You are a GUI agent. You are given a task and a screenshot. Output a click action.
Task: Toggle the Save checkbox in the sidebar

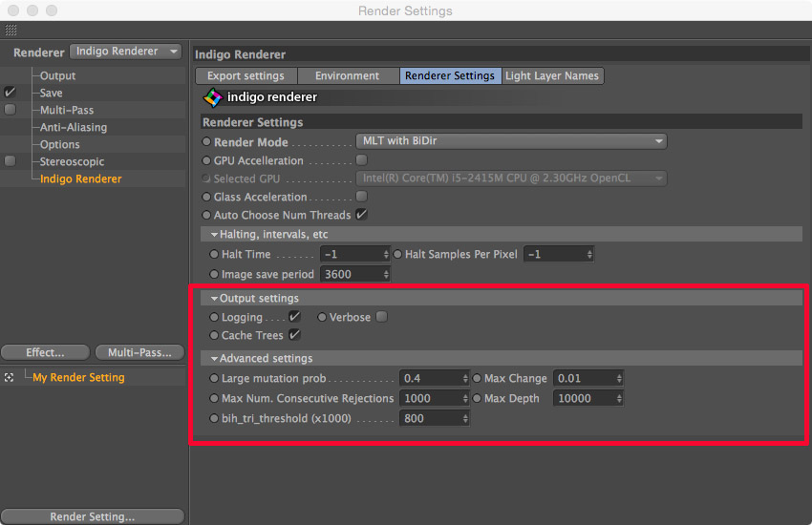pos(10,93)
